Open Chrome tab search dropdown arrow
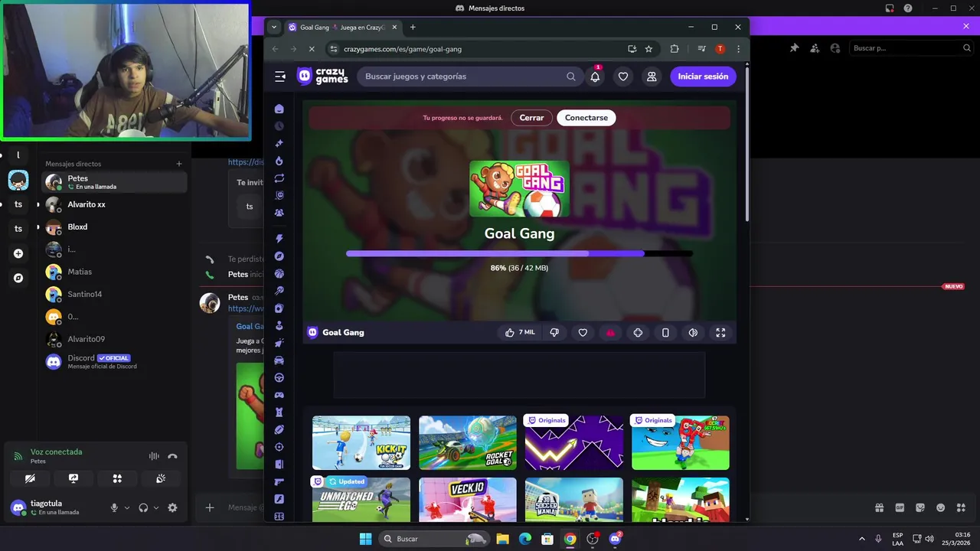The height and width of the screenshot is (551, 980). click(x=274, y=28)
